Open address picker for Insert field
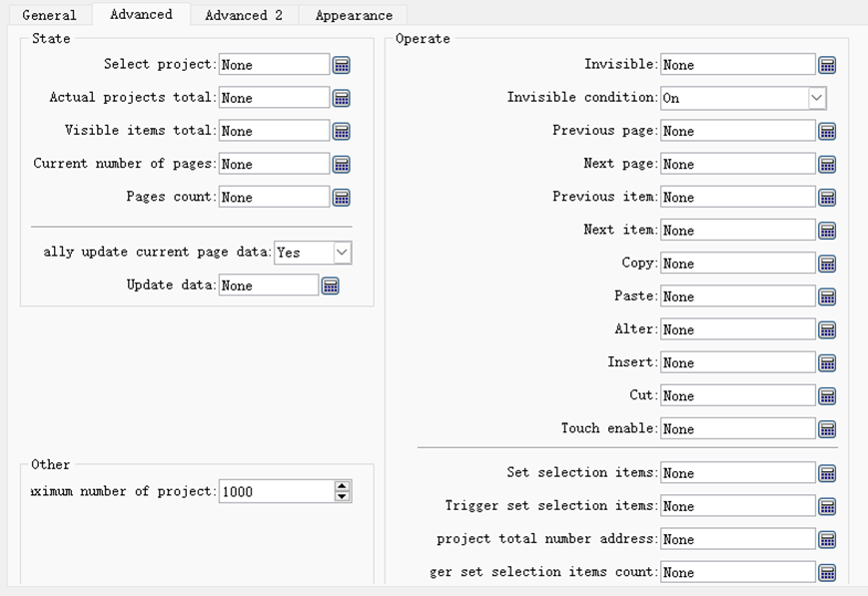 point(827,363)
